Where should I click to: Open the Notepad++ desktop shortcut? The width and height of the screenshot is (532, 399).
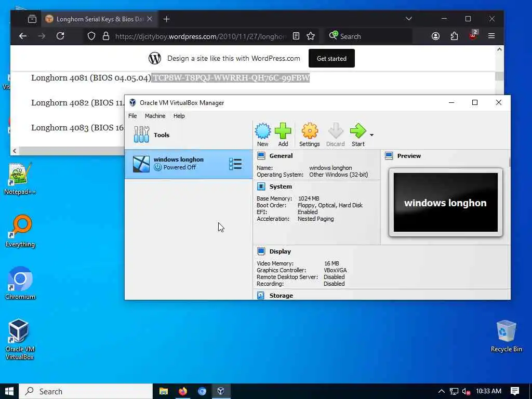[x=20, y=179]
